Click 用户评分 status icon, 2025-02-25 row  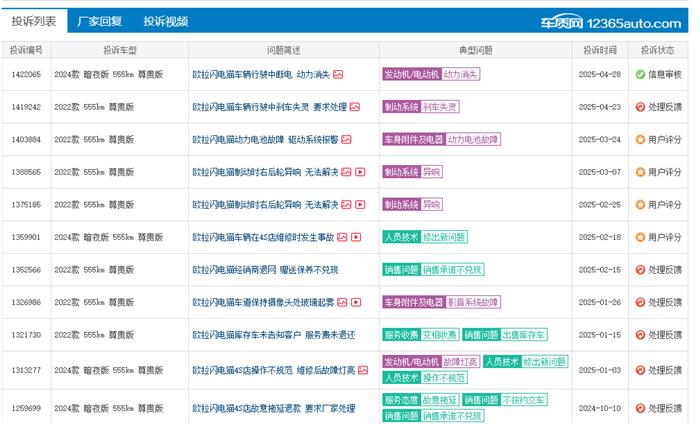point(640,205)
